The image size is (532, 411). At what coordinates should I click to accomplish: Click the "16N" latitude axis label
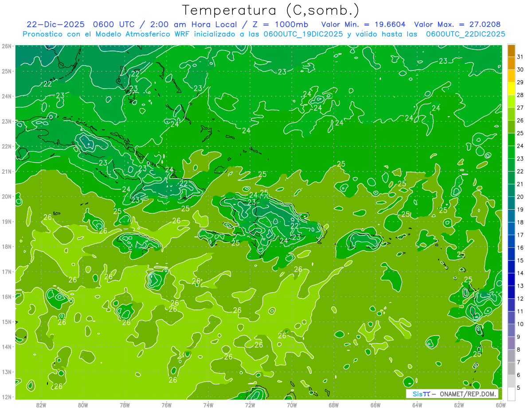[7, 297]
